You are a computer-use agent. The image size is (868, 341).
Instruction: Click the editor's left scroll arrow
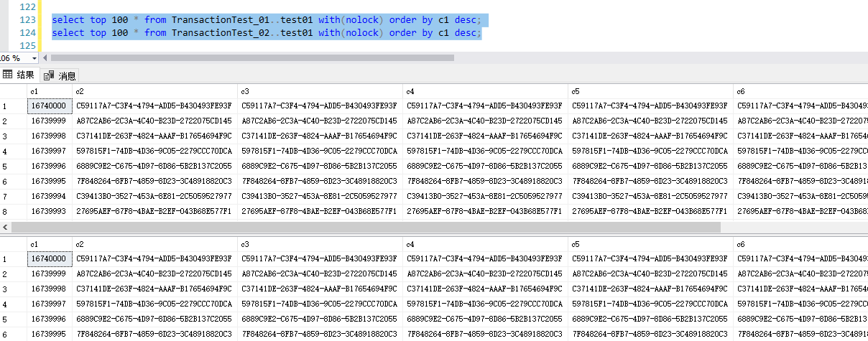[45, 57]
